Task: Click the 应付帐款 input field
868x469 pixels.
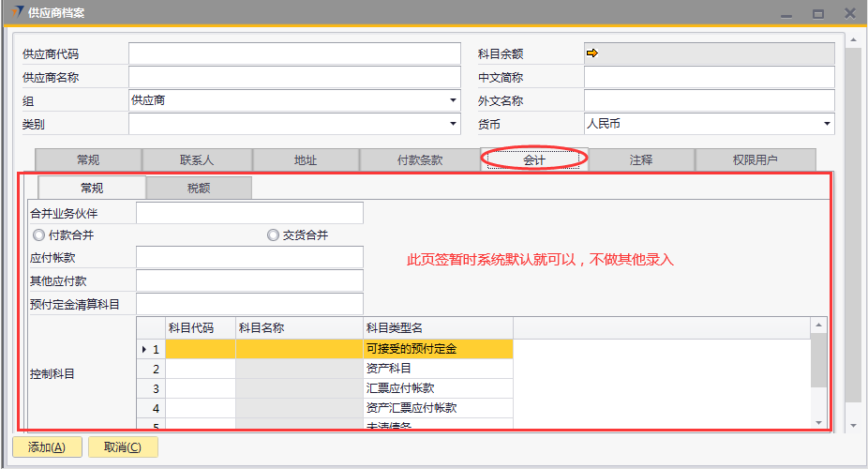Action: click(249, 258)
